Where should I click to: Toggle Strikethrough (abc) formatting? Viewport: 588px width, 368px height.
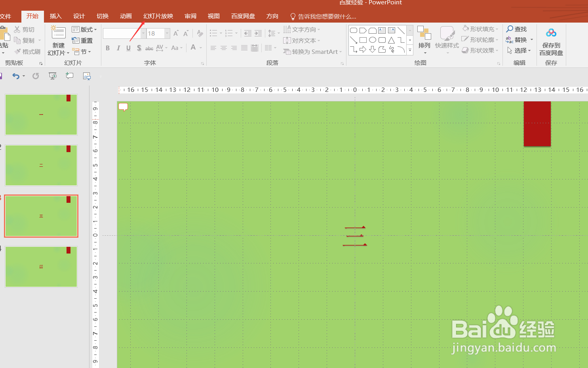[x=149, y=48]
